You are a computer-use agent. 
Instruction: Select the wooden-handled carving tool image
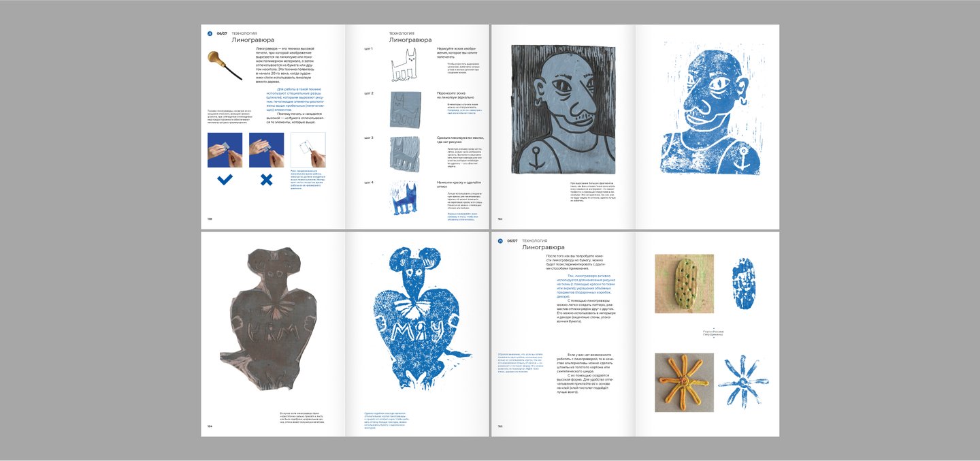[x=225, y=66]
